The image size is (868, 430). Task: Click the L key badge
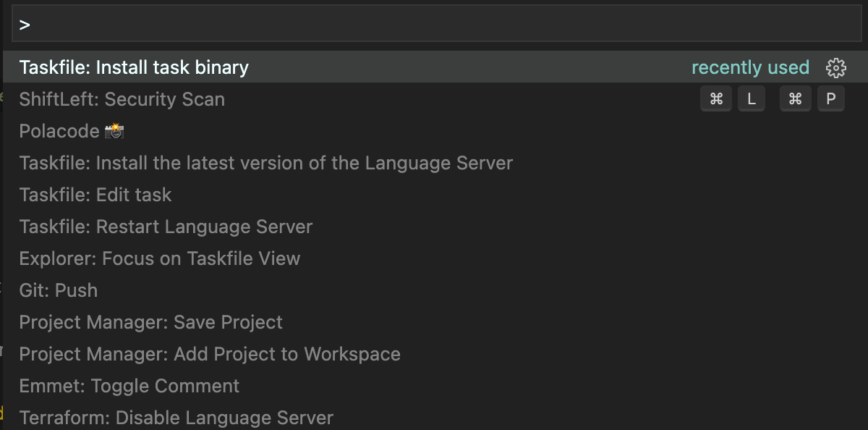coord(752,98)
